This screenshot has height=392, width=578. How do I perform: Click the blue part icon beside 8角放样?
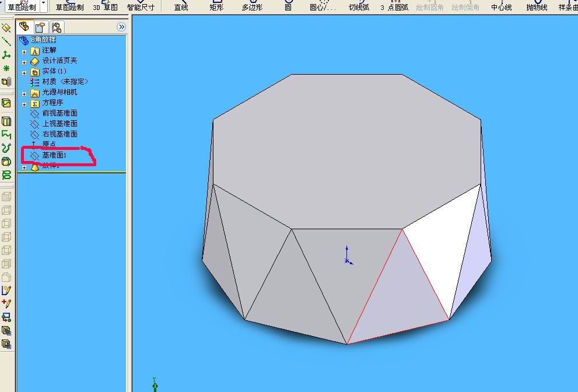[24, 40]
